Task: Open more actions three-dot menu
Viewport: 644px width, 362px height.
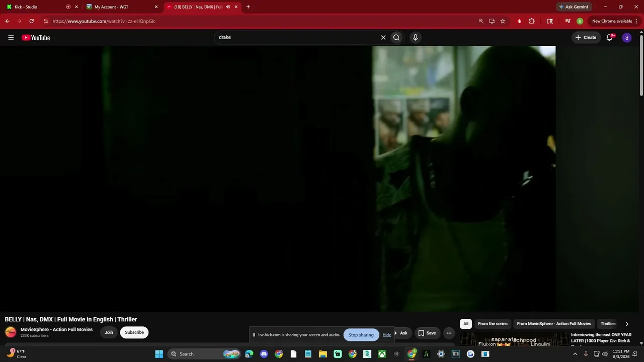Action: (x=449, y=333)
